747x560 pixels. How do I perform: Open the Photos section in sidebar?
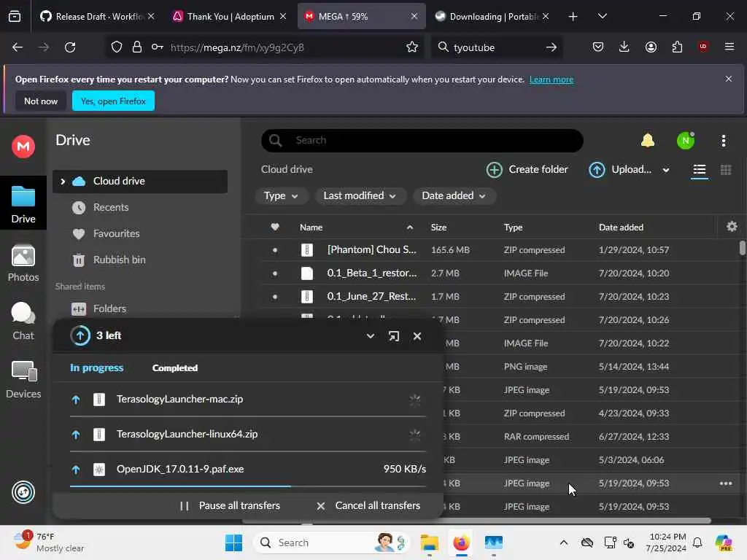23,262
